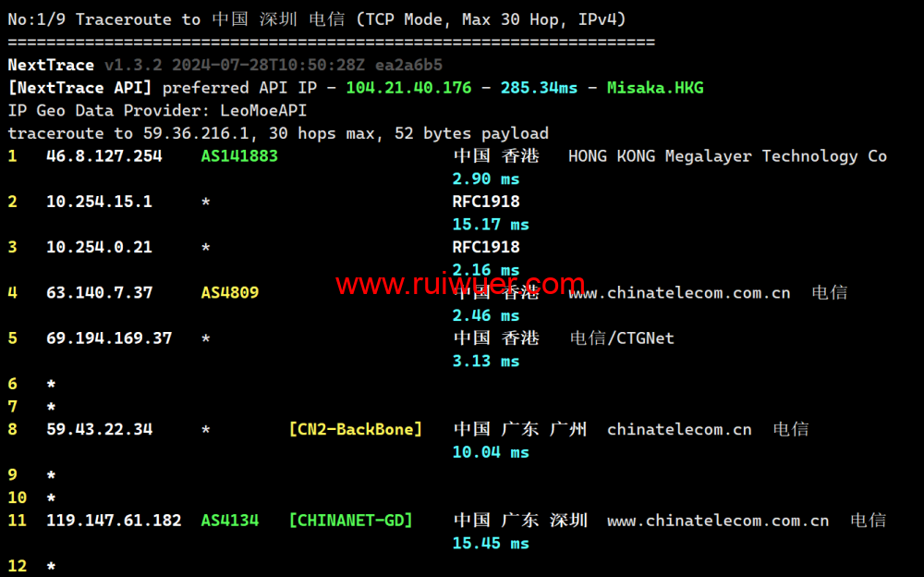Select hop 11 IP 119.147.61.182
This screenshot has width=924, height=577.
pyautogui.click(x=114, y=521)
